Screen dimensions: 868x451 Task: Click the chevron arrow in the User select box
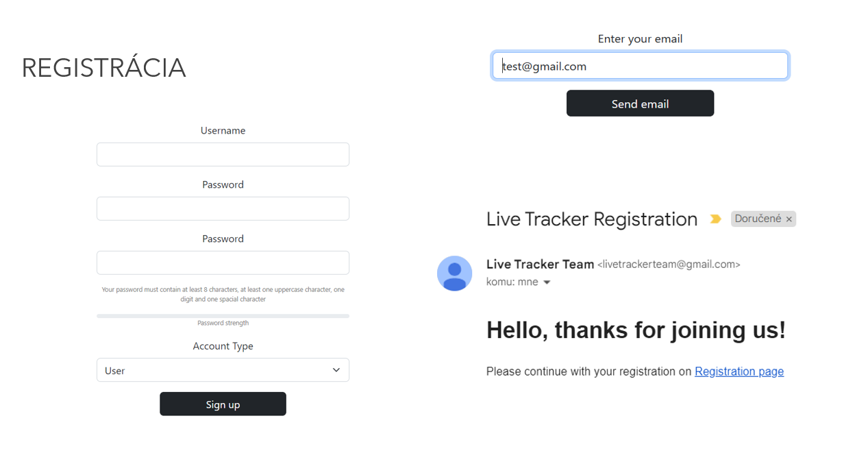[x=336, y=370]
